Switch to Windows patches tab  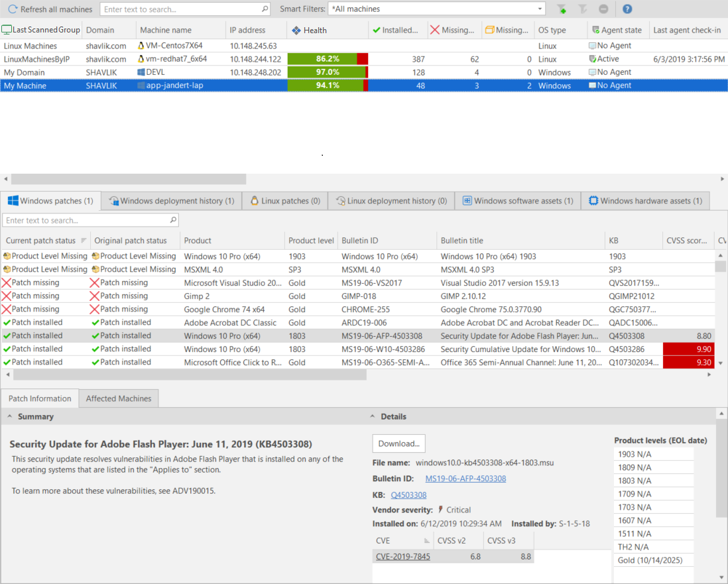pos(50,201)
